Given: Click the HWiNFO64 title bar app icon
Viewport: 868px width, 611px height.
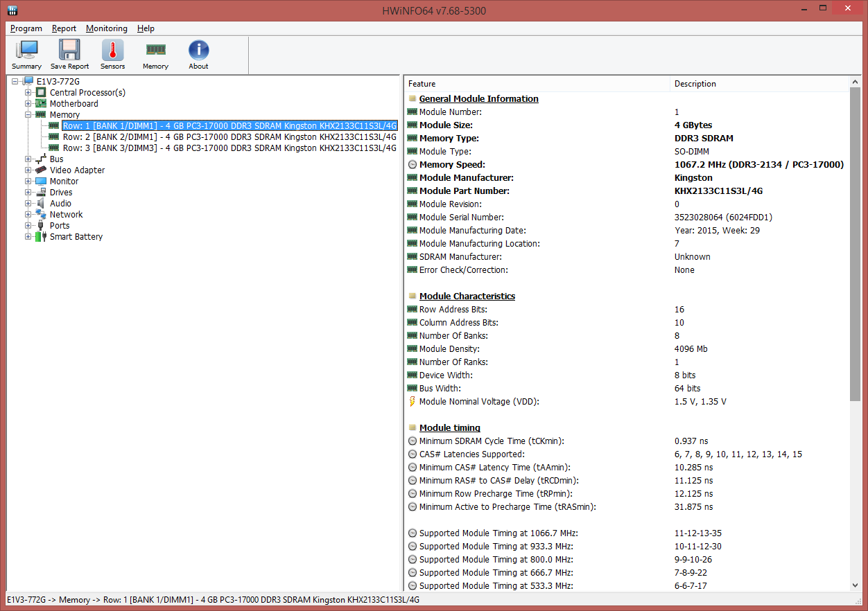Looking at the screenshot, I should (12, 10).
